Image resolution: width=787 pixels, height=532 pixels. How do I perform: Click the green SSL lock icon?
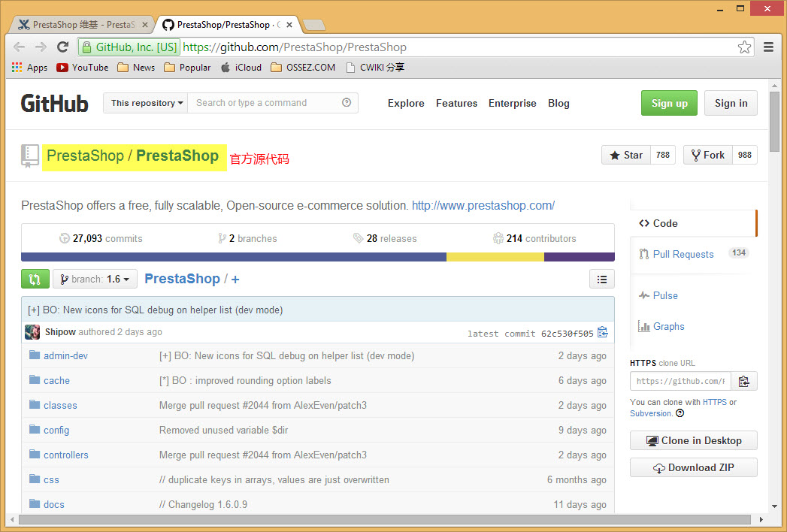click(x=87, y=47)
